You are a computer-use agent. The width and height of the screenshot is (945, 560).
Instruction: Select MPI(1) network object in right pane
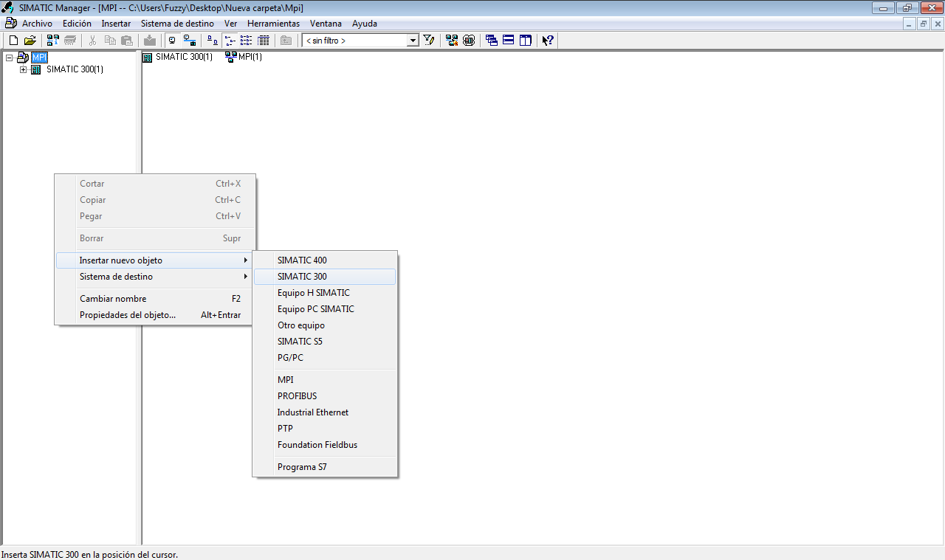click(244, 57)
